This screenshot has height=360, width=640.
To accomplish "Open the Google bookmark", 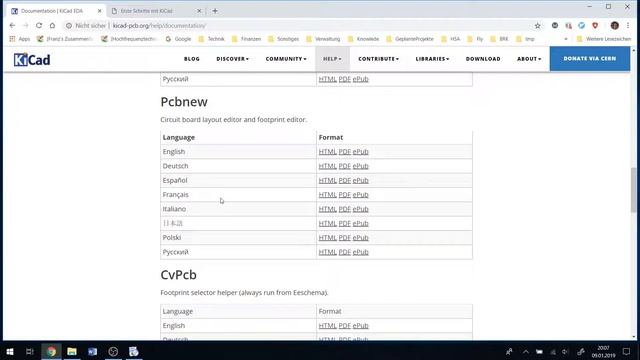I will (x=178, y=39).
